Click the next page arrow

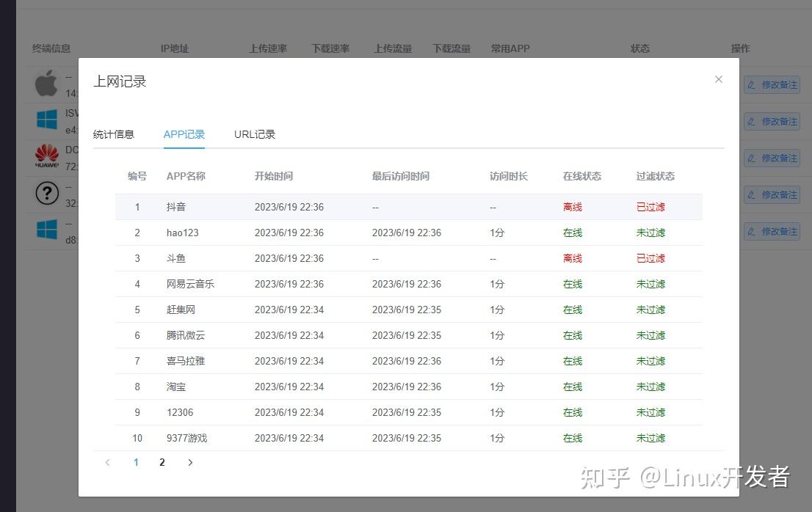pos(190,462)
